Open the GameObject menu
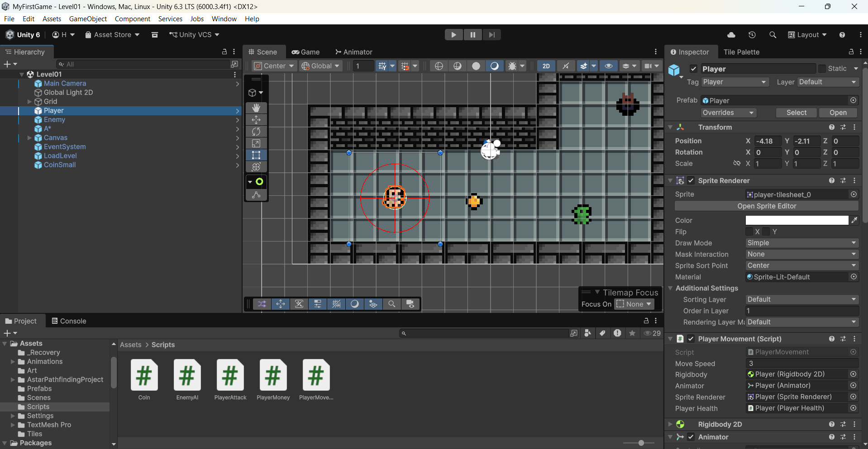 click(88, 19)
